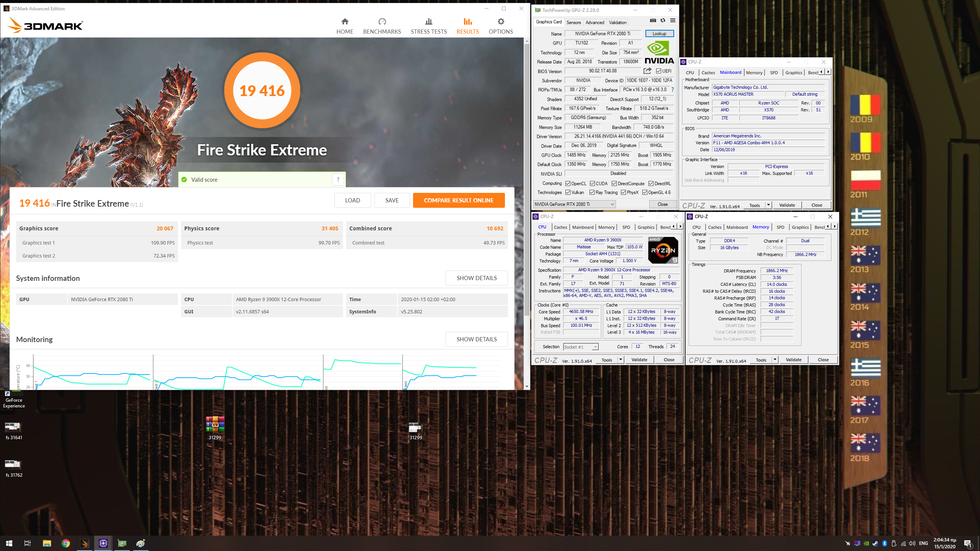Image resolution: width=980 pixels, height=551 pixels.
Task: Toggle the Vulkan checkbox in GPU-Z
Action: click(x=568, y=192)
